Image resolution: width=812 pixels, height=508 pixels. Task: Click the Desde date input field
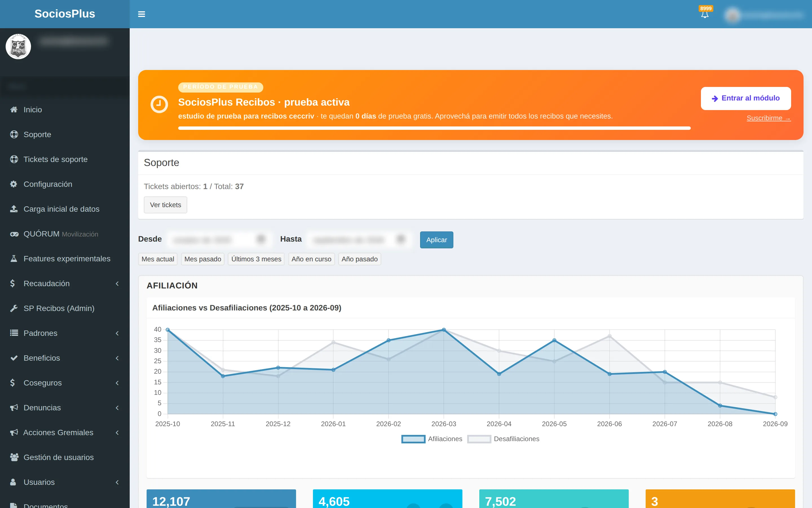pos(220,240)
